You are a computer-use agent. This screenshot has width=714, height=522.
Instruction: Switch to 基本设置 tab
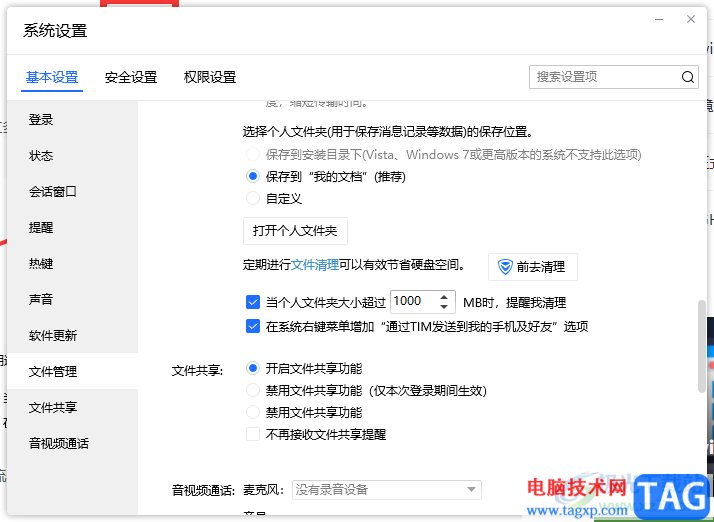point(52,77)
